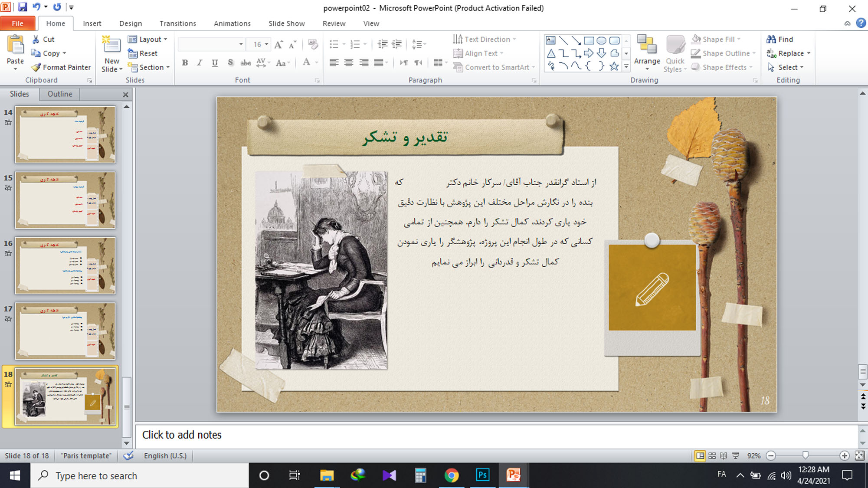Open the font size dropdown
This screenshot has width=868, height=488.
click(x=266, y=44)
